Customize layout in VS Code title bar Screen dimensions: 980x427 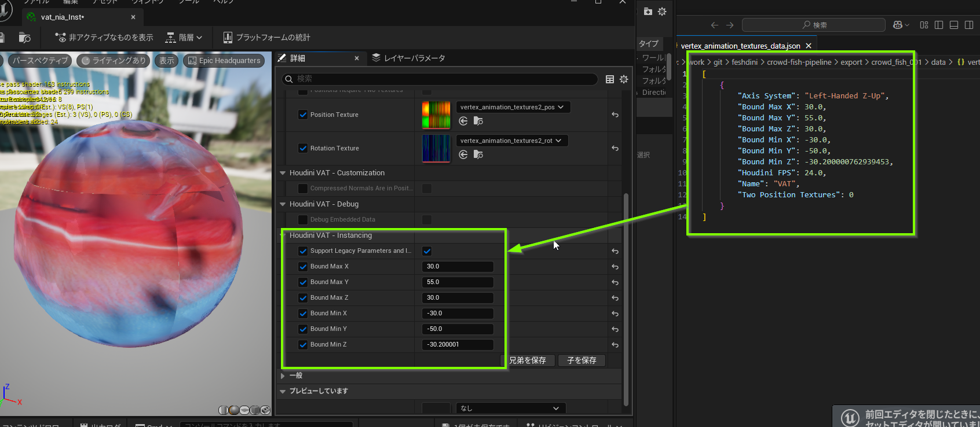tap(924, 25)
